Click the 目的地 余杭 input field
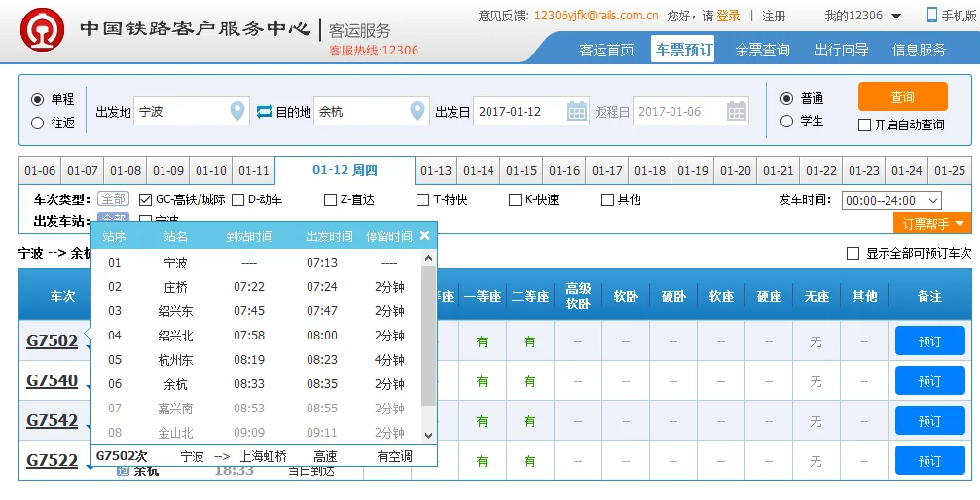This screenshot has width=980, height=500. [371, 111]
